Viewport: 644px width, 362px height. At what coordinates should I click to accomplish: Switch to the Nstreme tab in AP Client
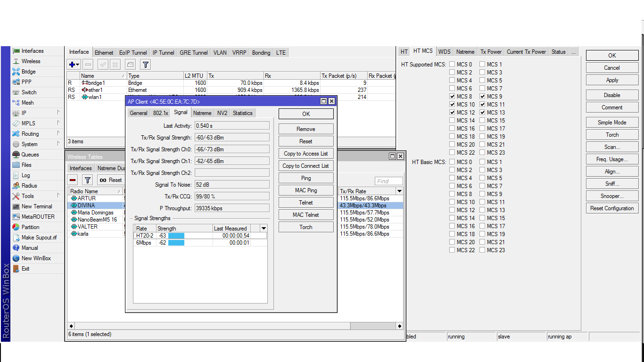click(202, 113)
